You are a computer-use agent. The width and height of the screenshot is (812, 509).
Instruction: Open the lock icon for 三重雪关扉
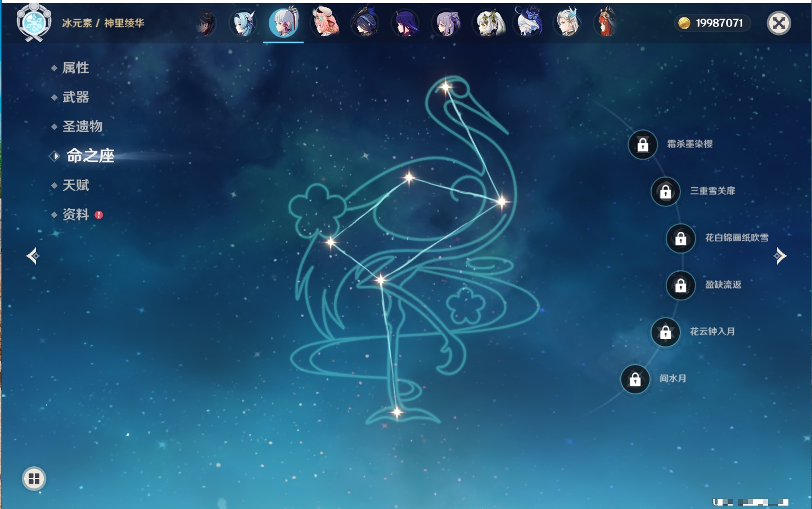click(x=666, y=192)
